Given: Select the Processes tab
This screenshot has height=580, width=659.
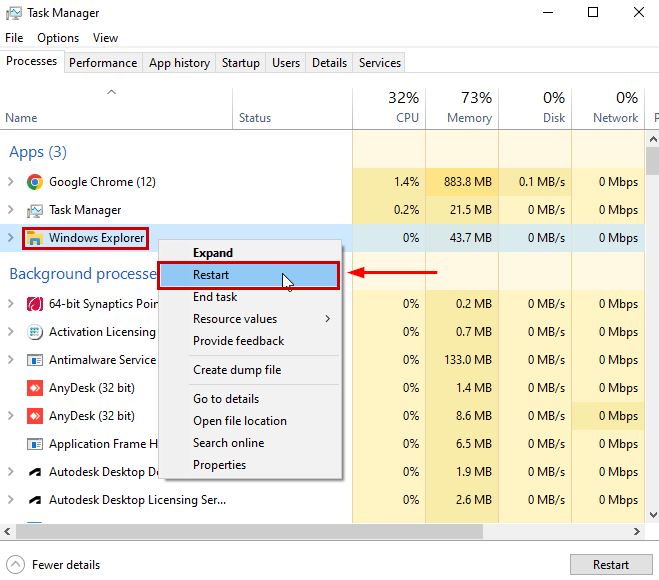Looking at the screenshot, I should pyautogui.click(x=32, y=61).
